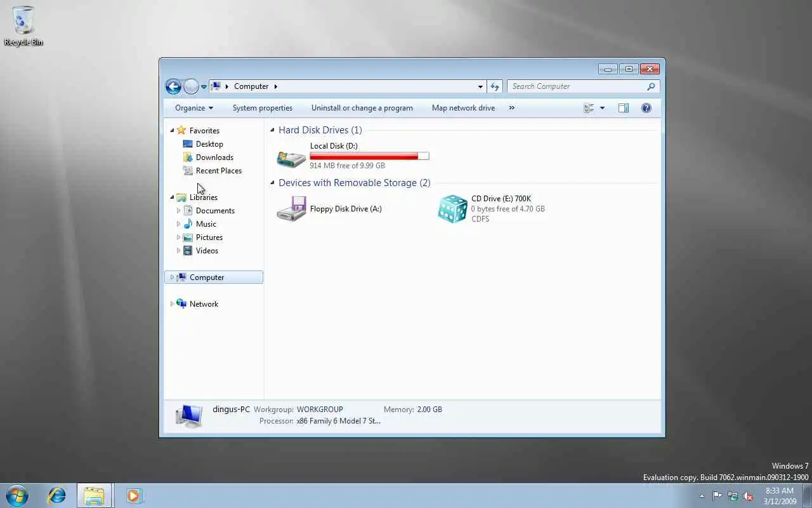Select Computer in navigation pane
Screen dimensions: 812x508
[x=214, y=277]
